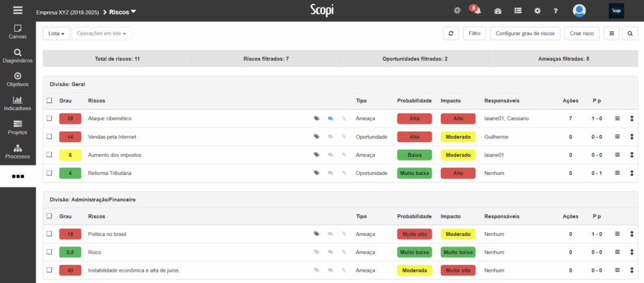Open row menu for Ataque cibernético
644x283 pixels.
click(617, 118)
